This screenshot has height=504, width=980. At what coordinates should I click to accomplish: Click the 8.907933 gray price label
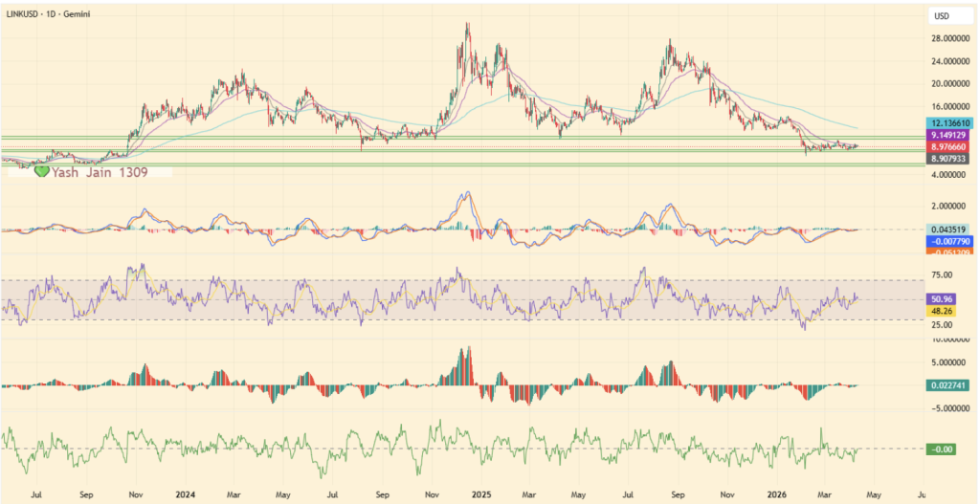click(947, 159)
